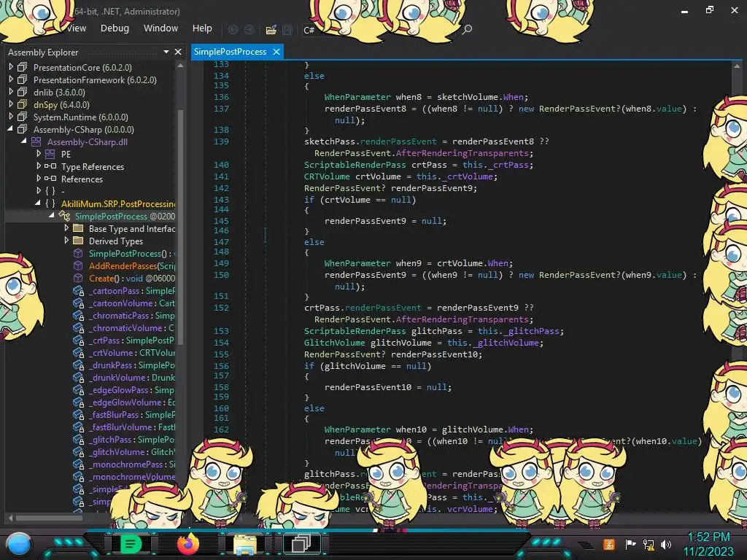Click the network tray icon
Viewport: 747px width, 560px height.
coord(649,544)
